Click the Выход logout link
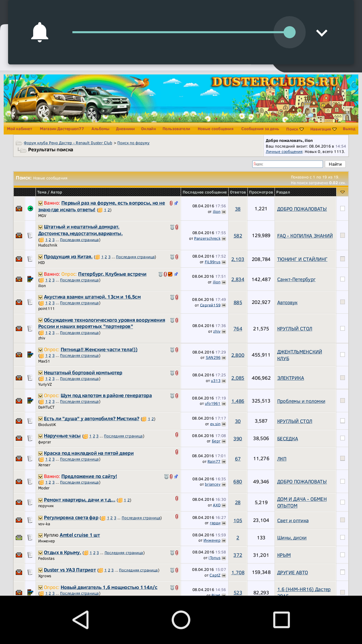This screenshot has height=644, width=362. click(349, 129)
